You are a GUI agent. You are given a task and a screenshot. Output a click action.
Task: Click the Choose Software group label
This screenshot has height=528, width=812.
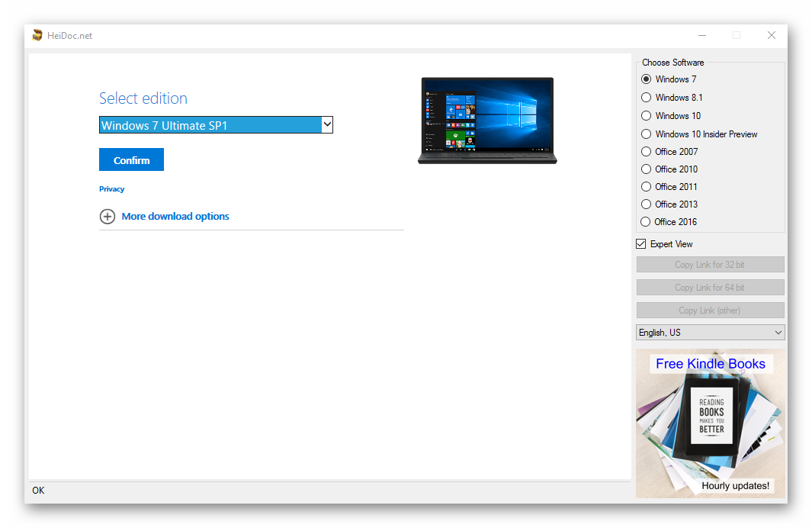coord(673,63)
